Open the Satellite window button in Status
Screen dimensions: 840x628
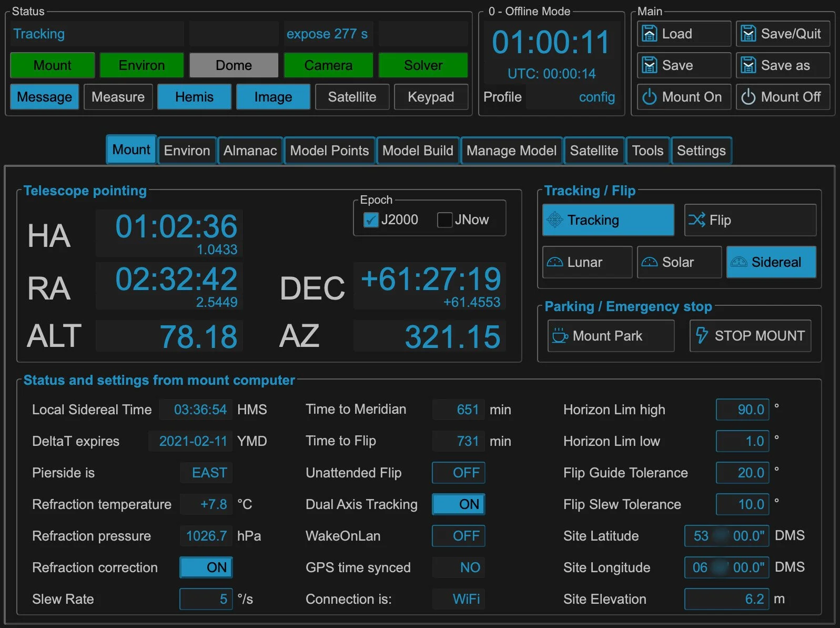point(352,97)
